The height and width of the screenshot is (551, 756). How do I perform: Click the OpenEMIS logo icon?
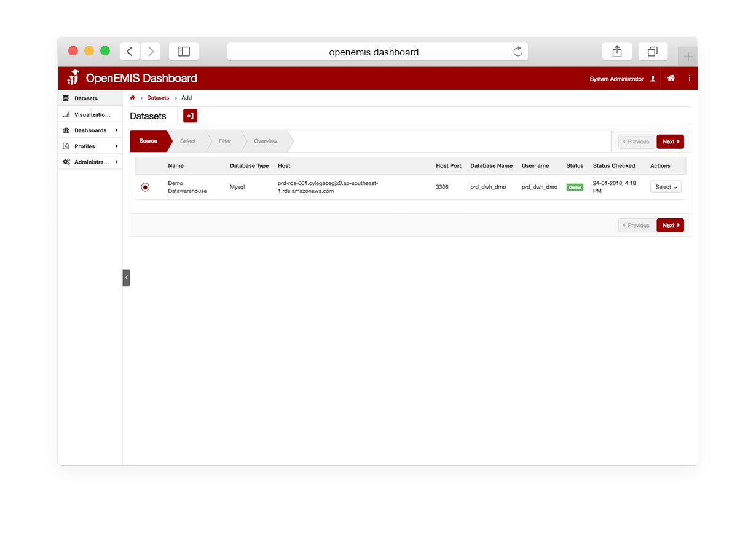[x=73, y=77]
